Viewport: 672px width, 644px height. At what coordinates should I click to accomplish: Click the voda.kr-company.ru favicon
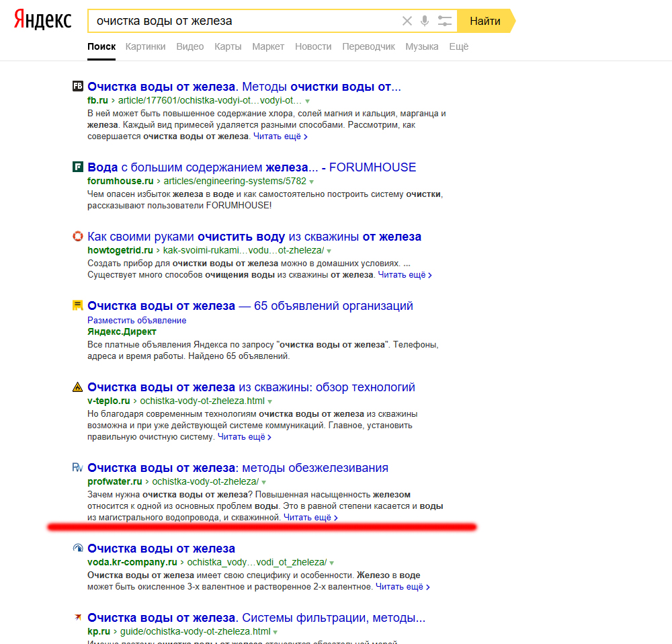click(x=77, y=548)
